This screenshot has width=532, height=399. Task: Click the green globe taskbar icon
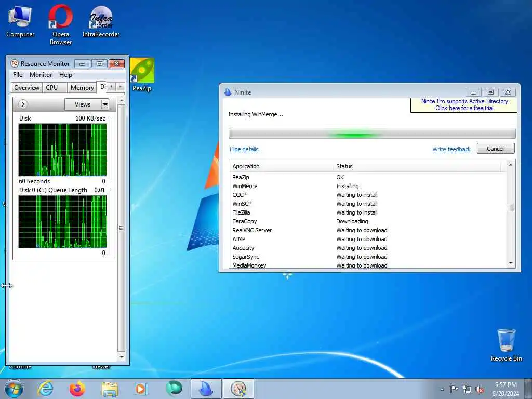click(x=174, y=388)
